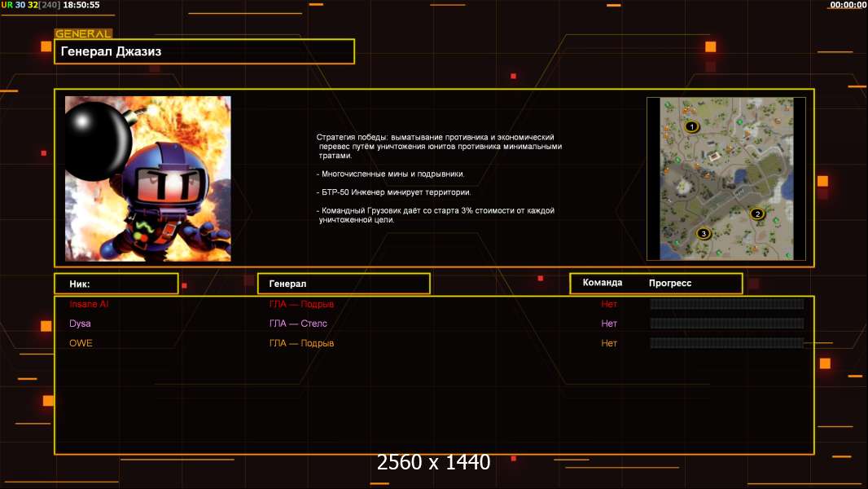This screenshot has height=489, width=868.
Task: Select start position 2 on the map
Action: coord(757,214)
